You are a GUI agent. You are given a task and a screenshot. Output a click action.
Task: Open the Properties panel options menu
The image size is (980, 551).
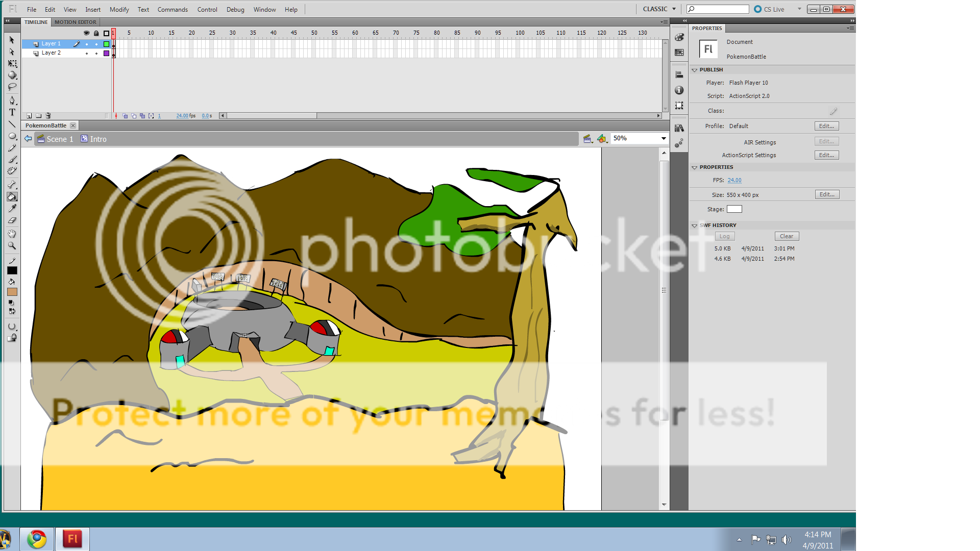(850, 29)
